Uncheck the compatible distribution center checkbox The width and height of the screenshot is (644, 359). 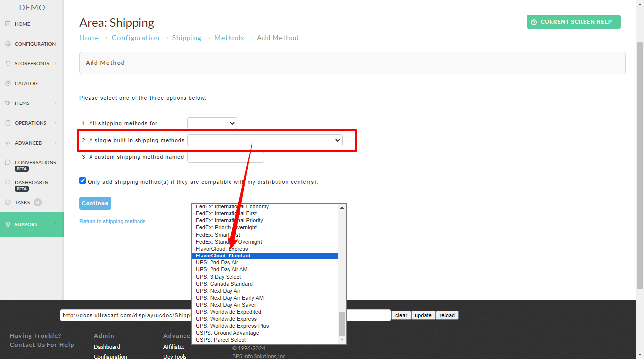[x=83, y=181]
